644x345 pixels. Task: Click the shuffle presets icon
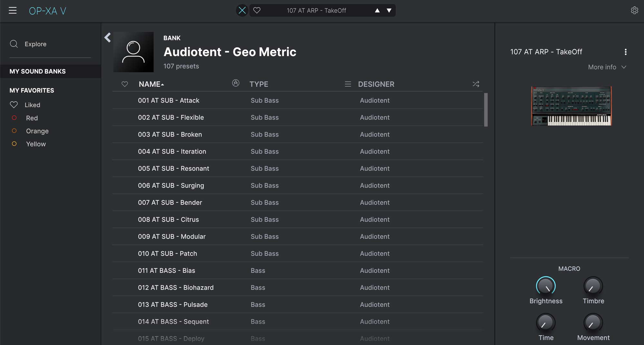tap(476, 84)
